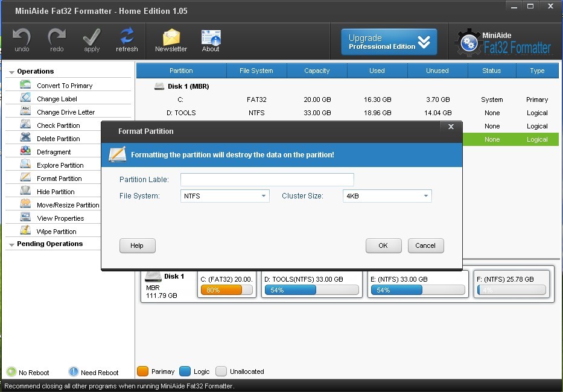Click the Capacity column header

tap(317, 71)
